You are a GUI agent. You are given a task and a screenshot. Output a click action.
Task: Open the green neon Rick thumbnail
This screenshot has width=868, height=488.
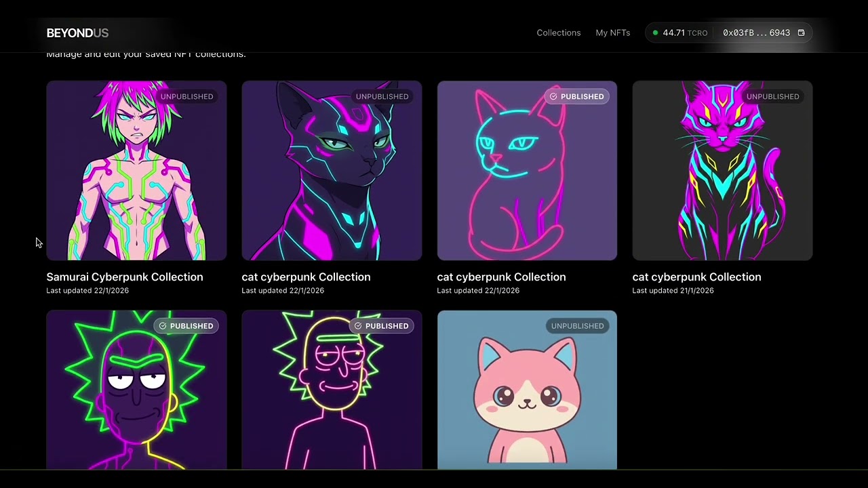(x=136, y=390)
